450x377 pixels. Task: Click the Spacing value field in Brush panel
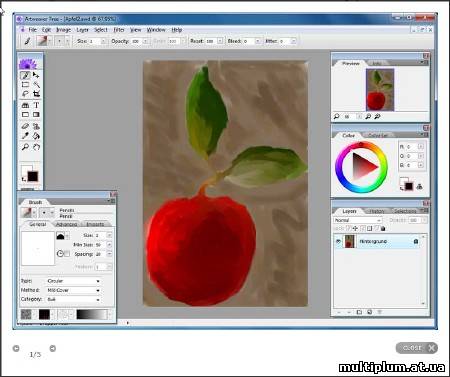coord(100,254)
